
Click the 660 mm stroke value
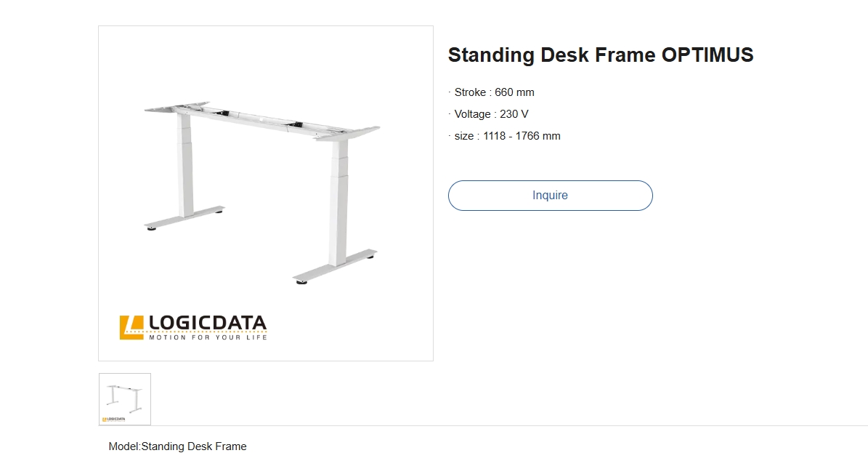514,92
